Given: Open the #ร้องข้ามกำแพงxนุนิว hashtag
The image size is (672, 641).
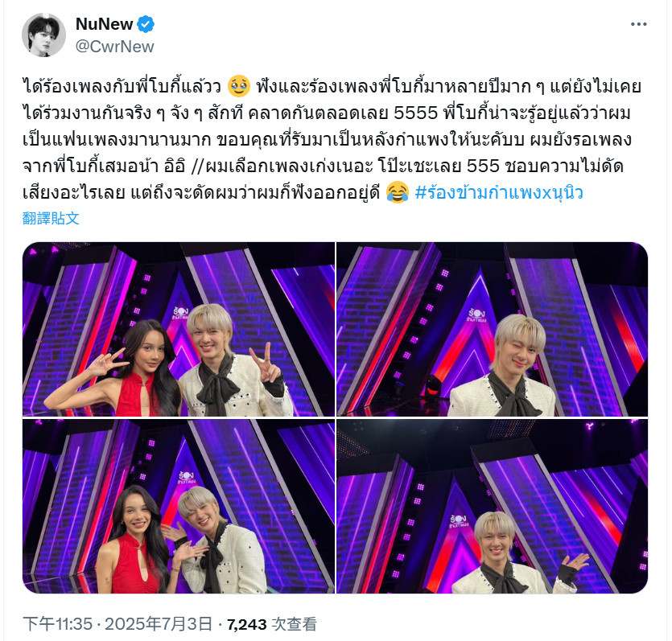Looking at the screenshot, I should (x=499, y=192).
